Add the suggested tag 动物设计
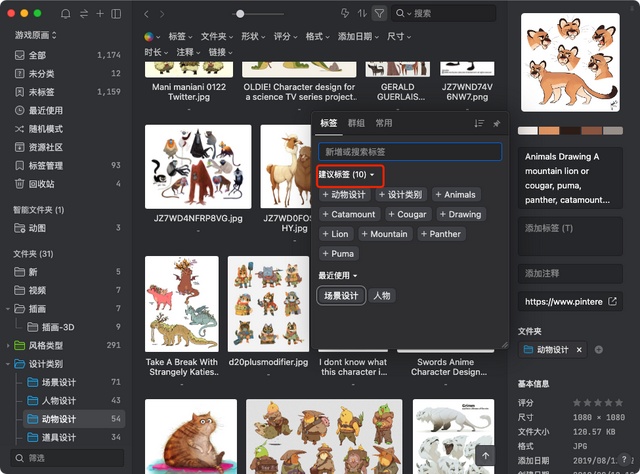This screenshot has height=474, width=640. point(344,195)
